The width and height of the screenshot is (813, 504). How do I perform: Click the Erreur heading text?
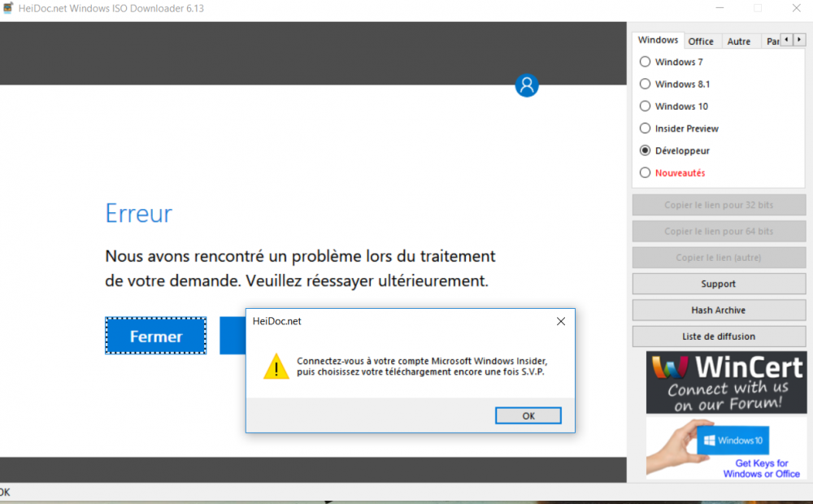tap(138, 214)
